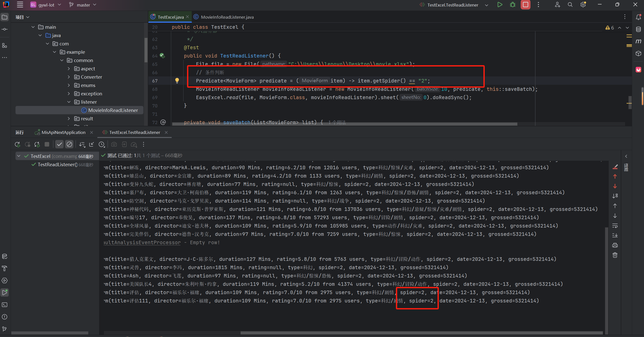644x337 pixels.
Task: Rerun tests in the run panel
Action: (17, 144)
